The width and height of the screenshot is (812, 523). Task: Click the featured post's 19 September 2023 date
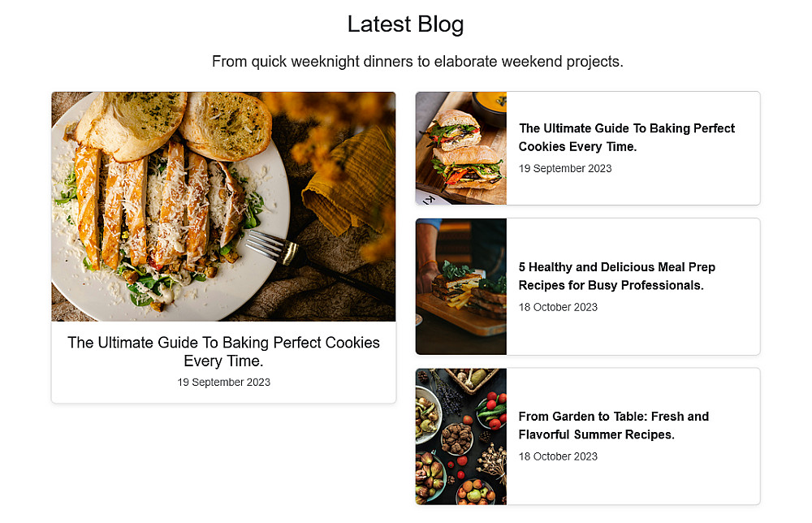[x=223, y=383]
